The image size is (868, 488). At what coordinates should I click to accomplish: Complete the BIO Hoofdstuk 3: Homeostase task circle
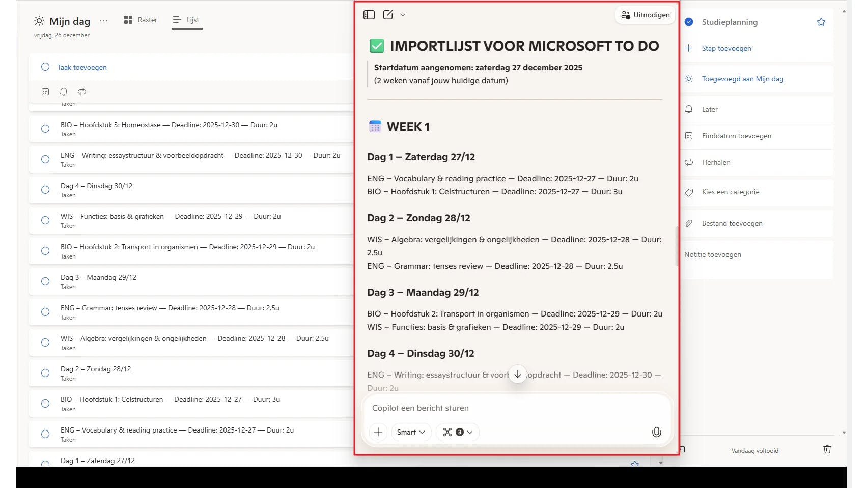coord(45,129)
